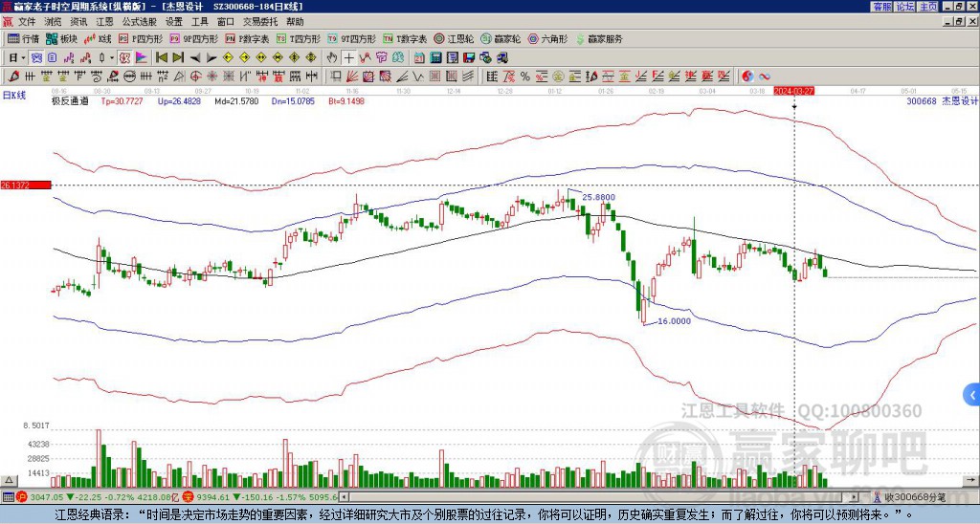Click the Bt=9.1498 indicator value

(346, 101)
